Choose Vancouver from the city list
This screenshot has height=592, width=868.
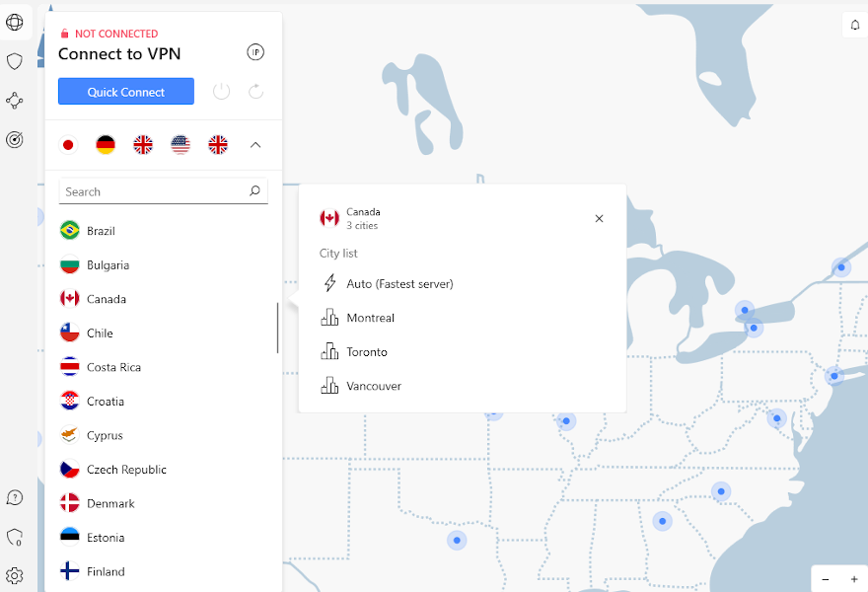(x=374, y=387)
